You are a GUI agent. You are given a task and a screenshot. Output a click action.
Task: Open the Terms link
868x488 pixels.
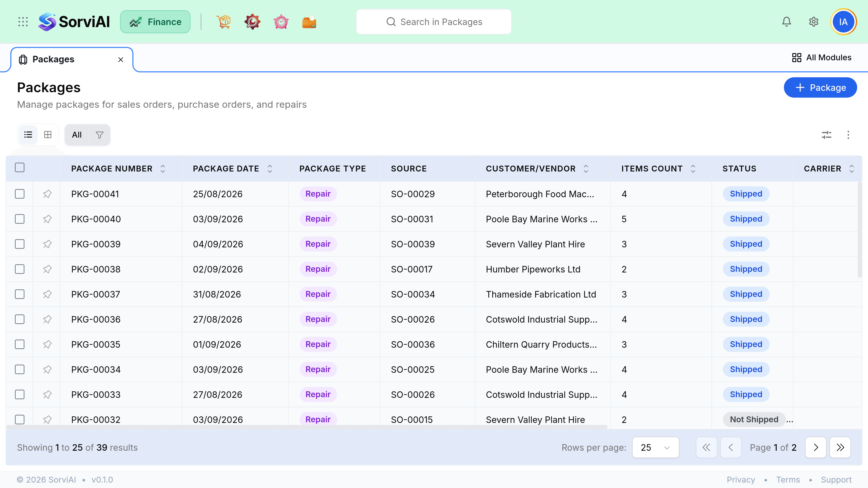(x=788, y=480)
